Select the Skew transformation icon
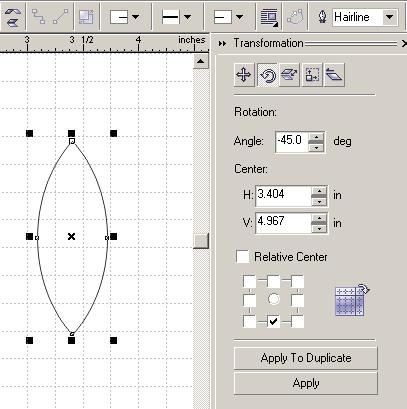This screenshot has height=409, width=407. 334,74
